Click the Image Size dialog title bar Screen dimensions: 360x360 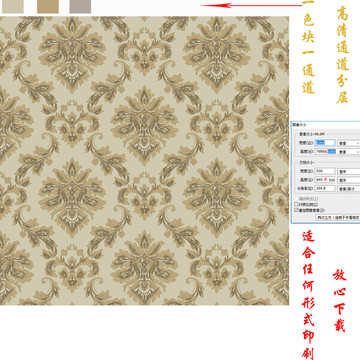(x=326, y=124)
